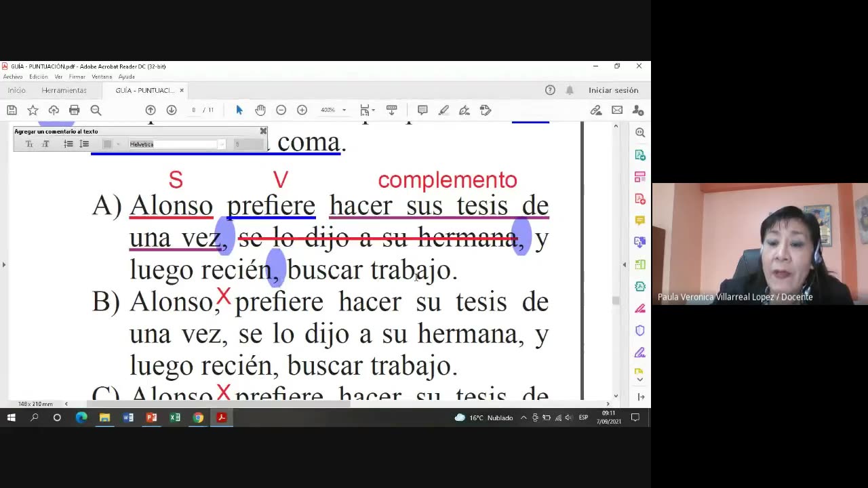Open the sign document pen tool
Screen dimensions: 868x488
pyautogui.click(x=465, y=110)
